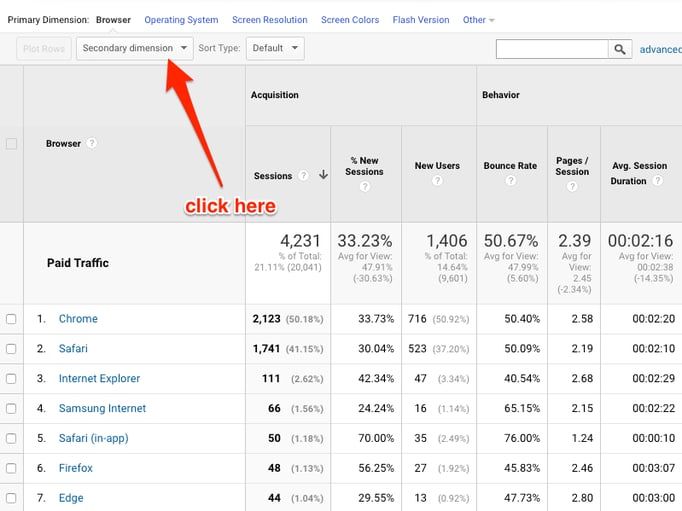Open the Firefox browser link
The width and height of the screenshot is (682, 511).
[76, 468]
